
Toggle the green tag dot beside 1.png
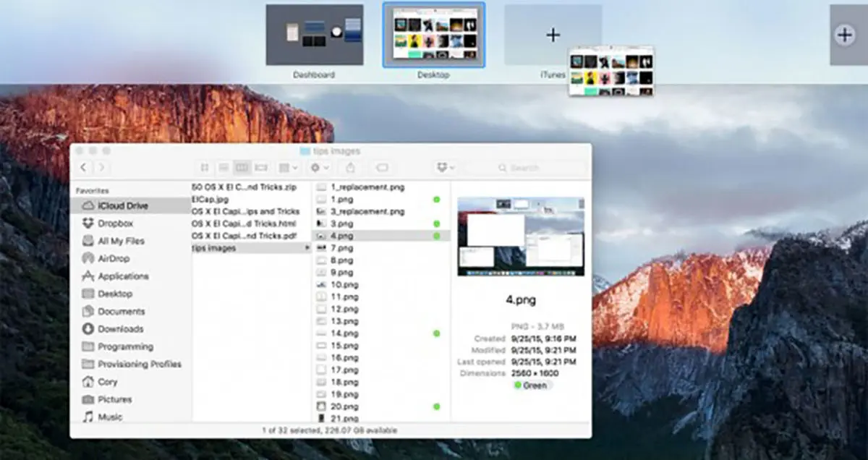point(437,199)
